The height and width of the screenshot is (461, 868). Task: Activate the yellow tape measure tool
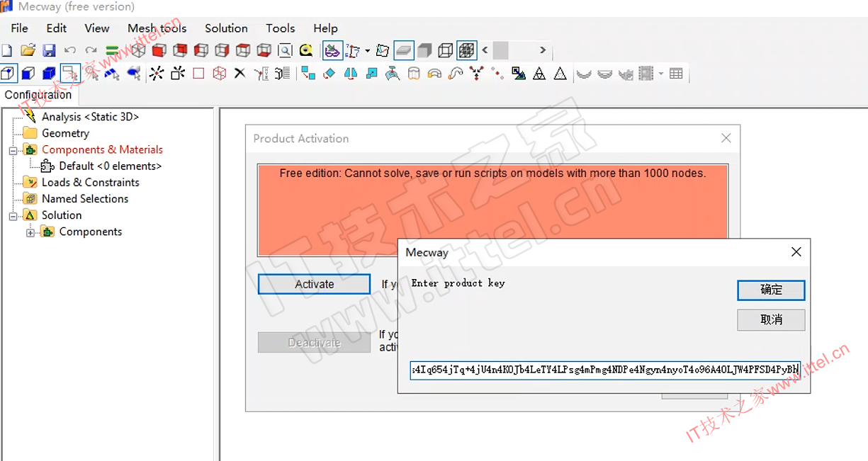pos(306,50)
